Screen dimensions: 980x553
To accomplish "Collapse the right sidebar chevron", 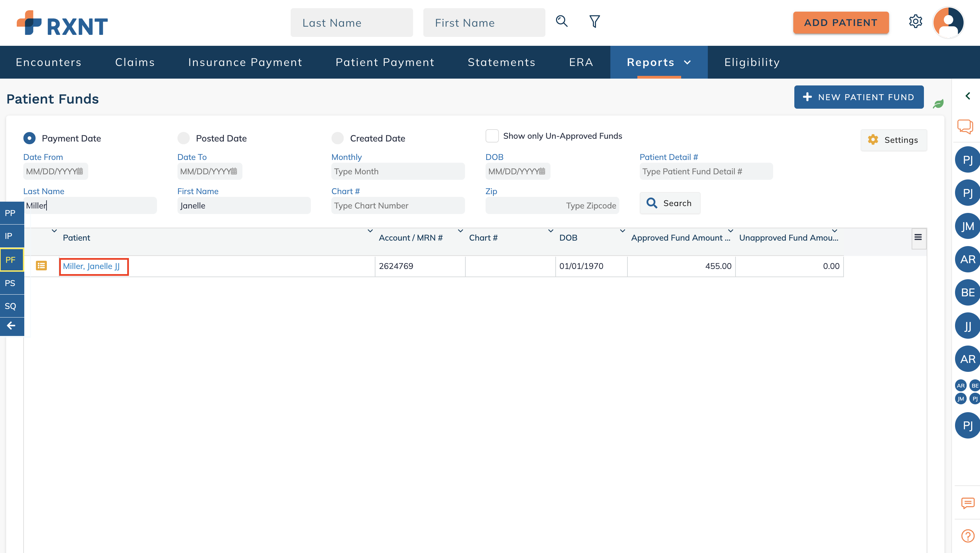I will pos(967,96).
